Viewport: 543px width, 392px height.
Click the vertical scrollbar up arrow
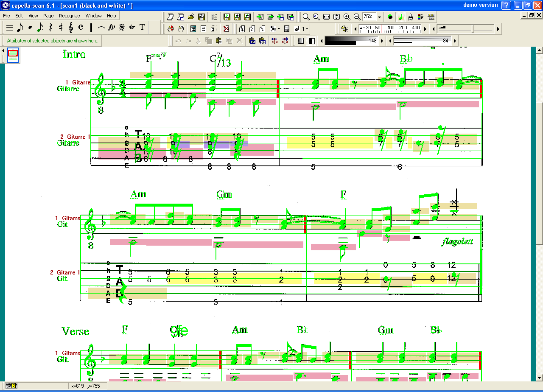pos(539,50)
